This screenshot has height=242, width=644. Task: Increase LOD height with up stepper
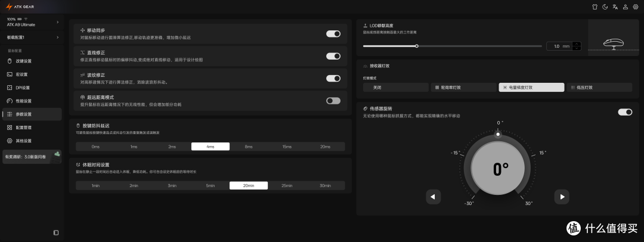click(x=577, y=44)
